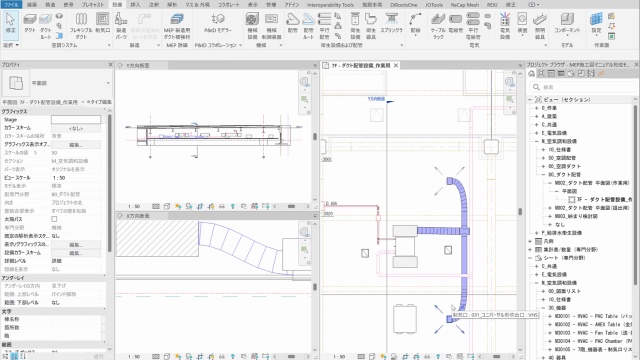This screenshot has width=640, height=360.
Task: Expand the 60_空調ダクト tree node
Action: click(543, 166)
